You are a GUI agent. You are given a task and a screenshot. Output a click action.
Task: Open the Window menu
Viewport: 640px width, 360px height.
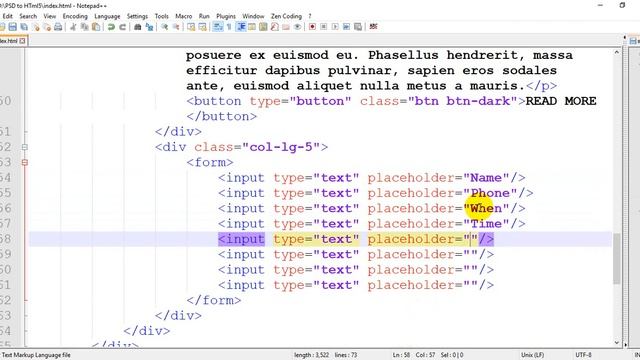tap(253, 16)
